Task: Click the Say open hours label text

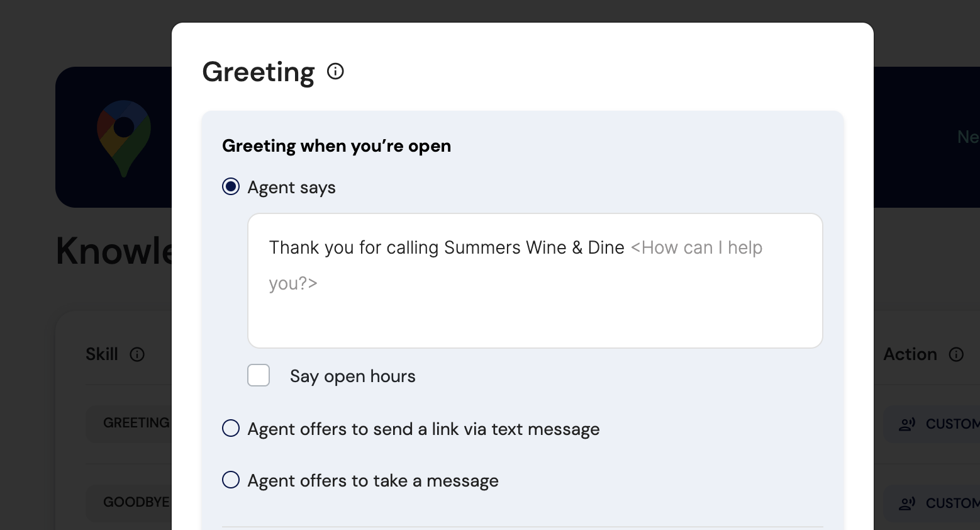Action: point(353,376)
